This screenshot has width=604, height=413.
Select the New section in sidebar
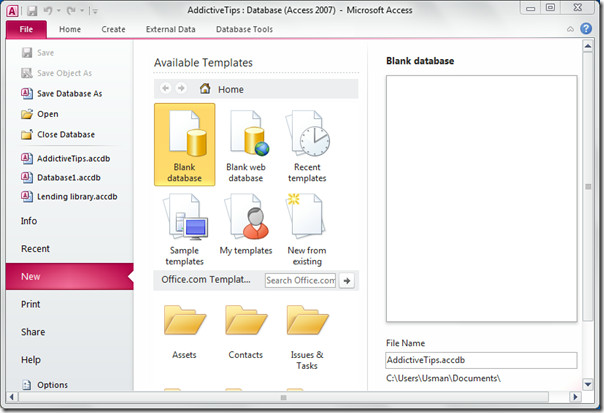click(70, 276)
